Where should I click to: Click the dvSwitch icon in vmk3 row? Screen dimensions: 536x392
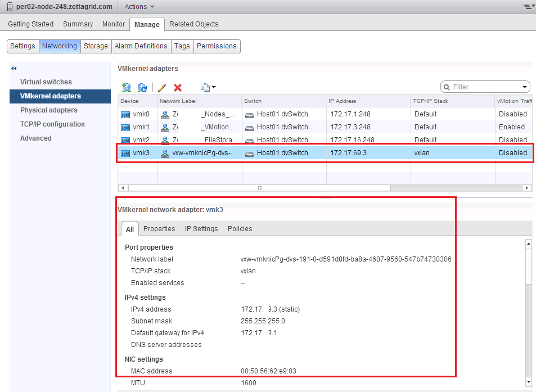pyautogui.click(x=250, y=154)
